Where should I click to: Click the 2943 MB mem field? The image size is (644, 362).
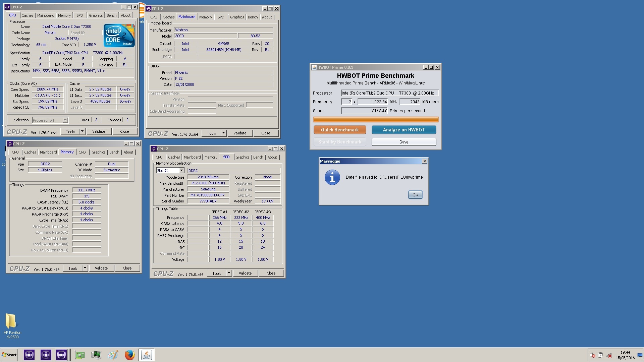(x=410, y=102)
